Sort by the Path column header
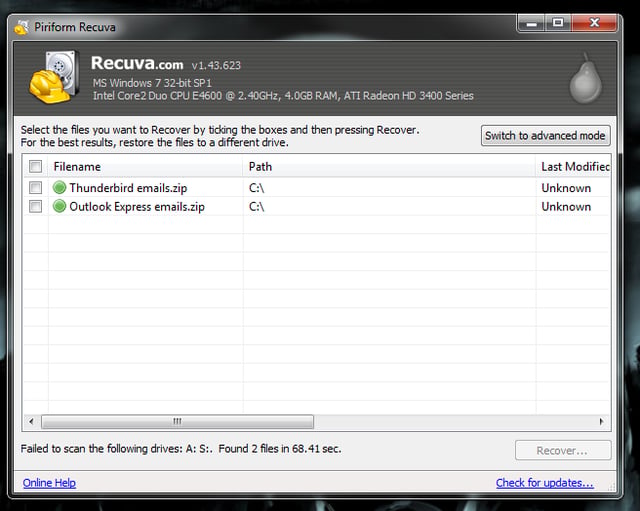Viewport: 640px width, 511px height. point(389,167)
